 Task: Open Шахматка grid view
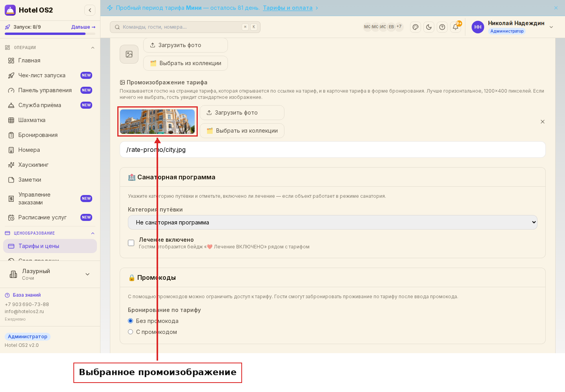50,120
